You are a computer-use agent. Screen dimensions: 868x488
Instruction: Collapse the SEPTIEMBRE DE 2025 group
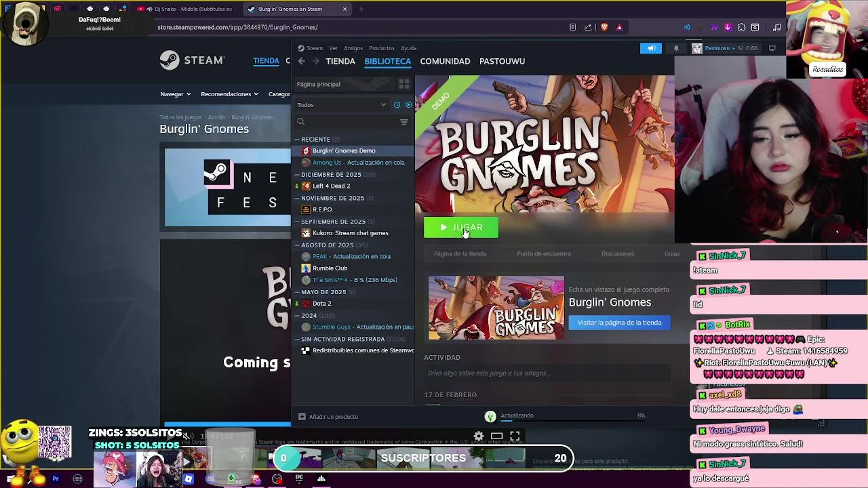[297, 222]
